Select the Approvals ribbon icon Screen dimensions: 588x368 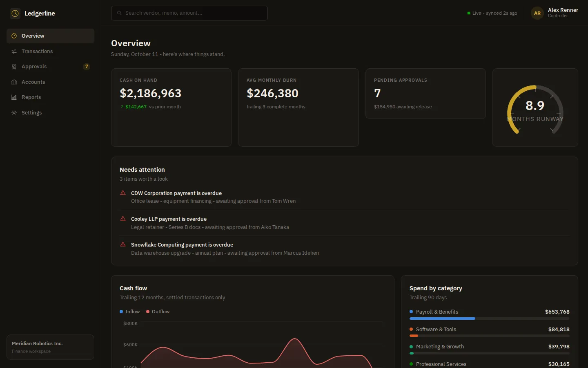click(14, 67)
